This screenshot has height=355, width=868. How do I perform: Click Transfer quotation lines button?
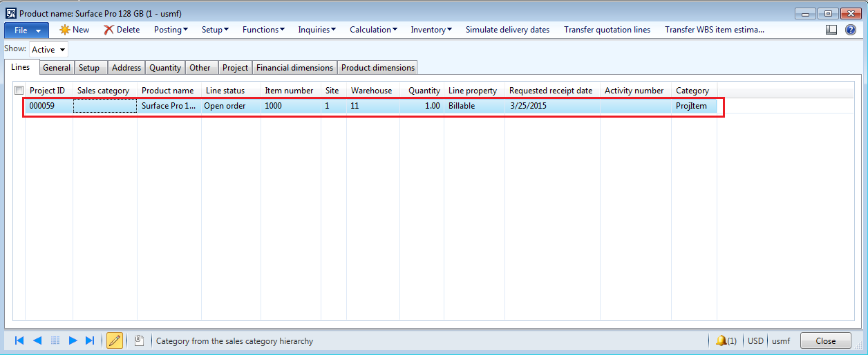pyautogui.click(x=607, y=30)
